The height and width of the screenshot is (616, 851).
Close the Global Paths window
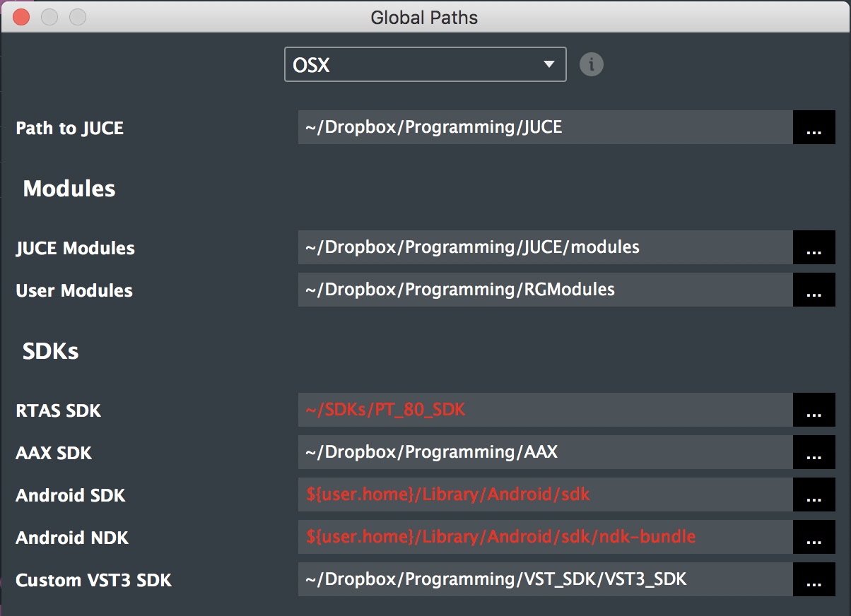(x=21, y=17)
